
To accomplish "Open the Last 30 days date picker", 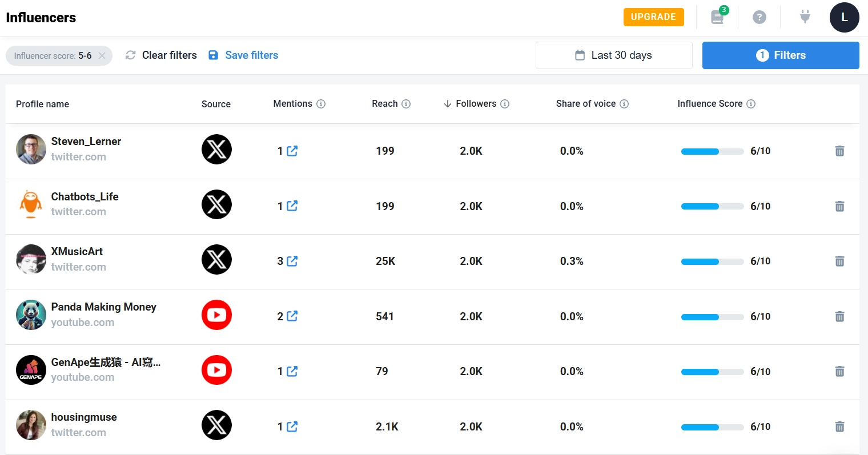I will pos(614,55).
